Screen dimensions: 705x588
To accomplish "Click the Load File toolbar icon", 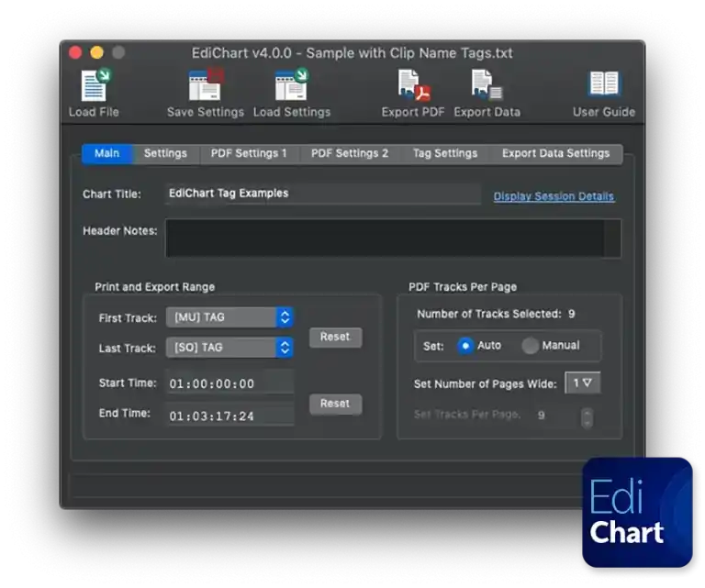I will [x=95, y=86].
